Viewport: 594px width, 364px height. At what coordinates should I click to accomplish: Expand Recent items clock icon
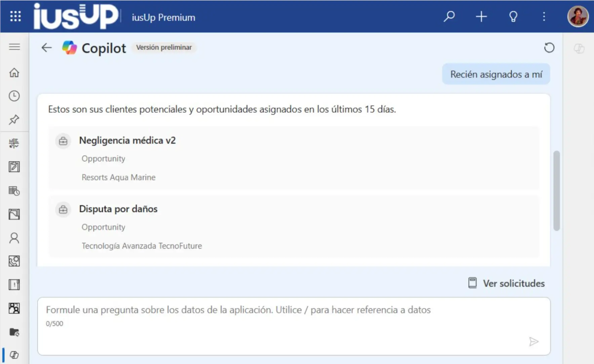coord(14,96)
